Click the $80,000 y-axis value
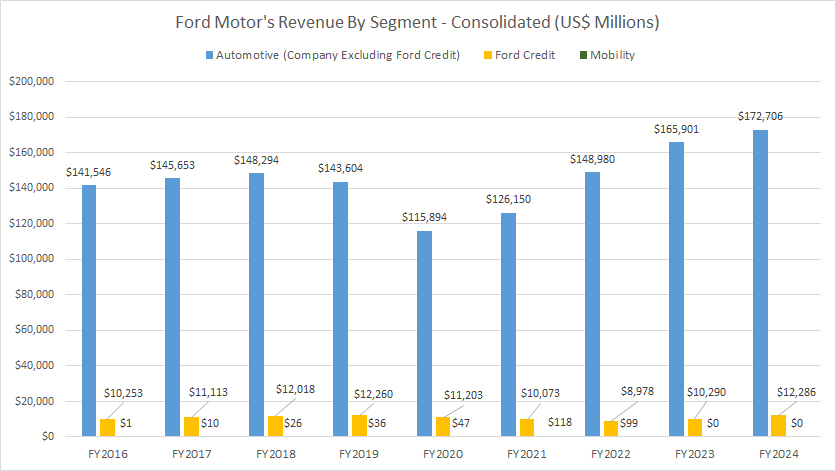The image size is (836, 471). tap(35, 294)
